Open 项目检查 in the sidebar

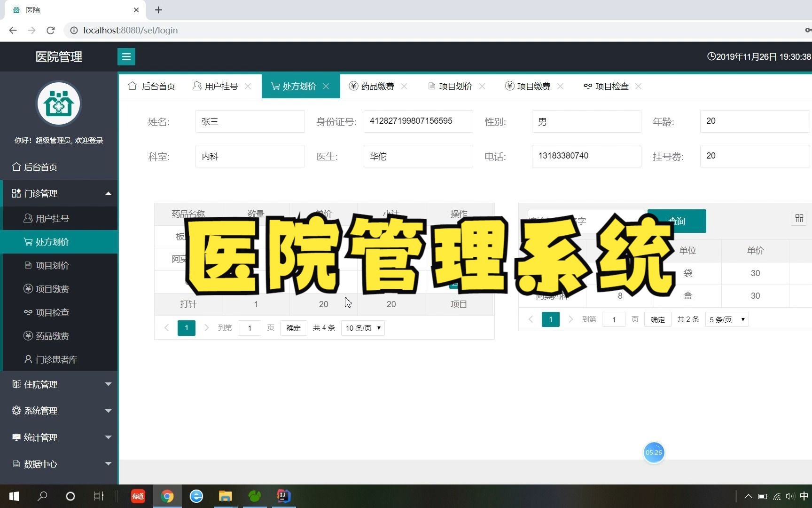click(x=59, y=312)
